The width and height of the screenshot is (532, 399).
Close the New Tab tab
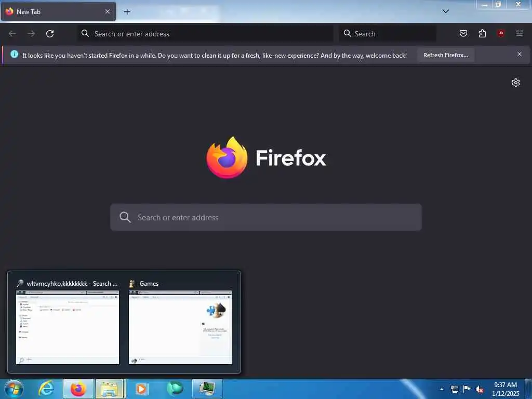pos(107,11)
